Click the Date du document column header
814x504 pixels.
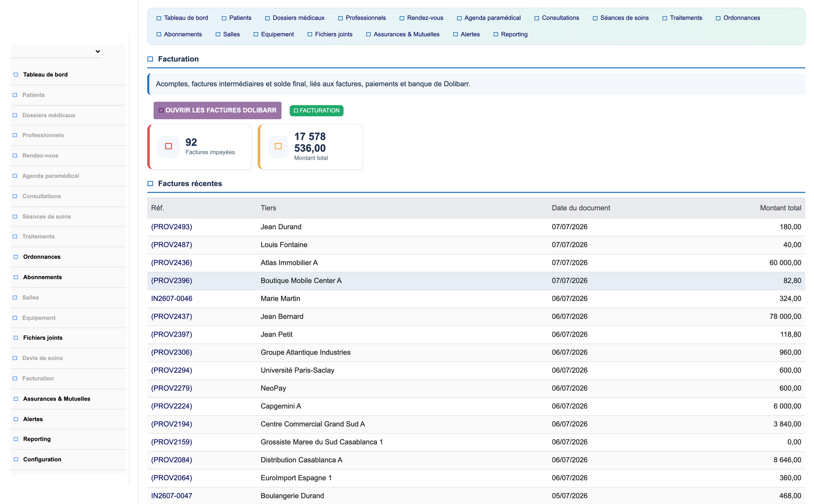point(581,208)
